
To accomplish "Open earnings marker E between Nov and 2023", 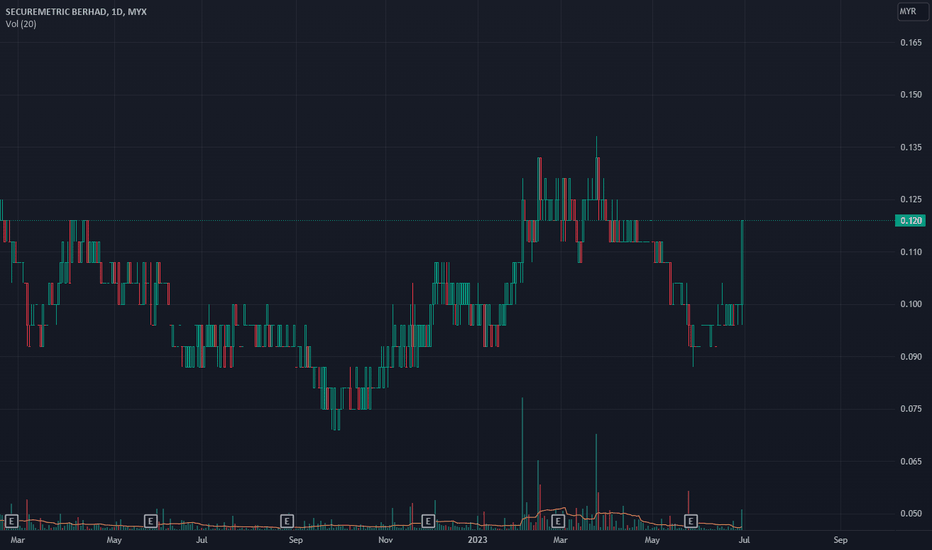I will coord(428,521).
